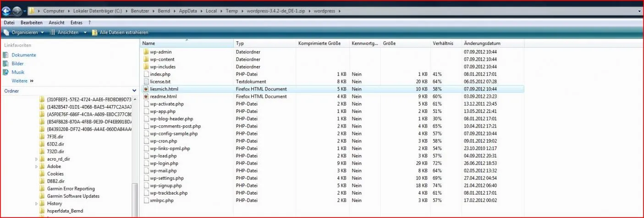Sort by the Typ column header
The width and height of the screenshot is (644, 218).
(264, 43)
